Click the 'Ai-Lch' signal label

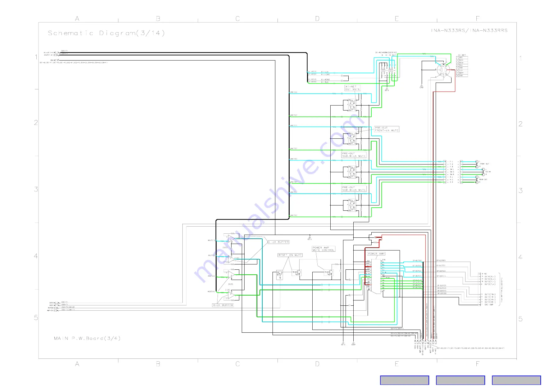(325, 72)
